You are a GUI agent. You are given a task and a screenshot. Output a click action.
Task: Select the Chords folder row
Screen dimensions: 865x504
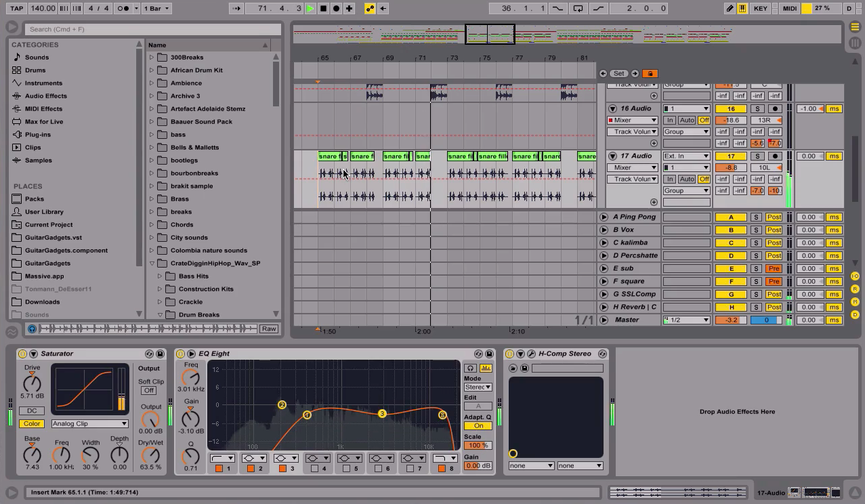coord(209,224)
